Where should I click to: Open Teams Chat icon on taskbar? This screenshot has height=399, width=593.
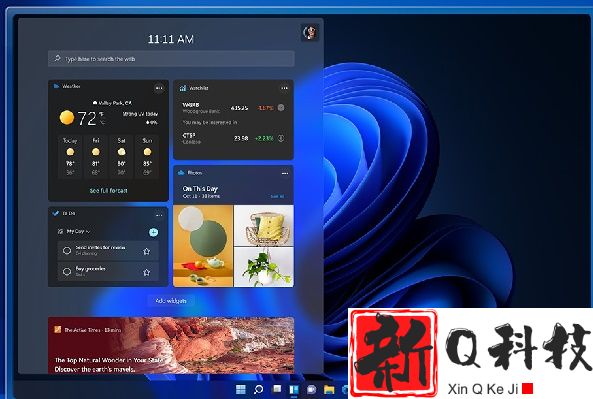tap(312, 389)
